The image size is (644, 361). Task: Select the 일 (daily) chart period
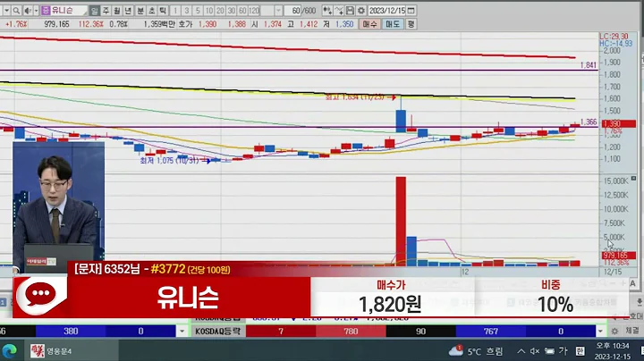point(95,10)
